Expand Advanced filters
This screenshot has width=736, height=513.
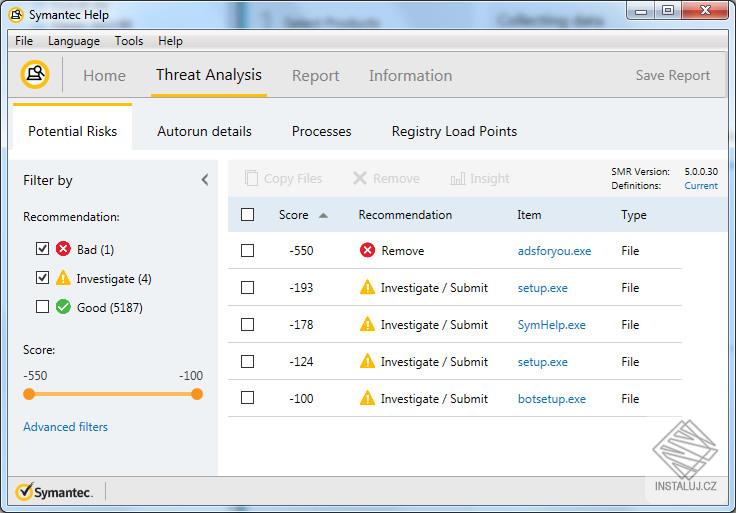point(65,427)
